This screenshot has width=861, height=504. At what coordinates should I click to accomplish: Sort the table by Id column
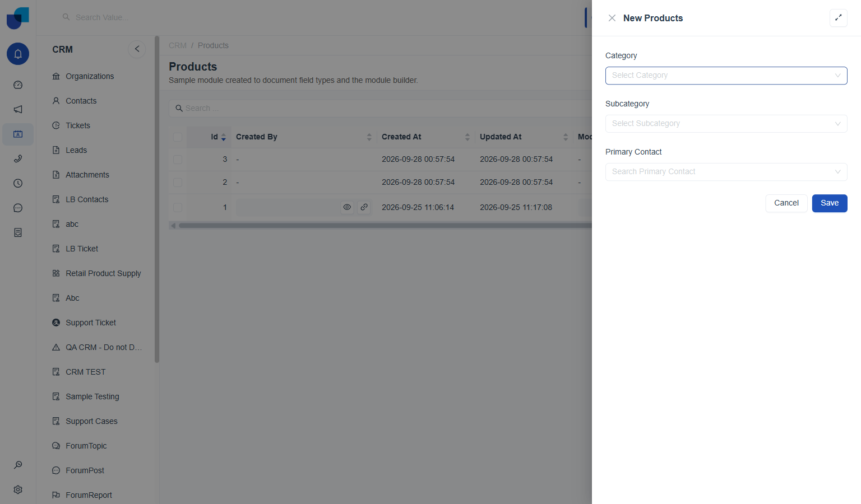(223, 137)
